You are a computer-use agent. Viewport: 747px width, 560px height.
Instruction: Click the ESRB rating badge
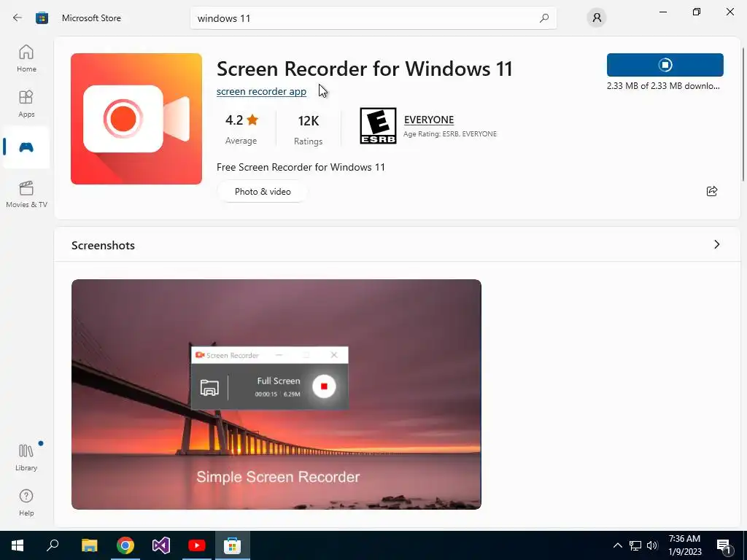[378, 125]
